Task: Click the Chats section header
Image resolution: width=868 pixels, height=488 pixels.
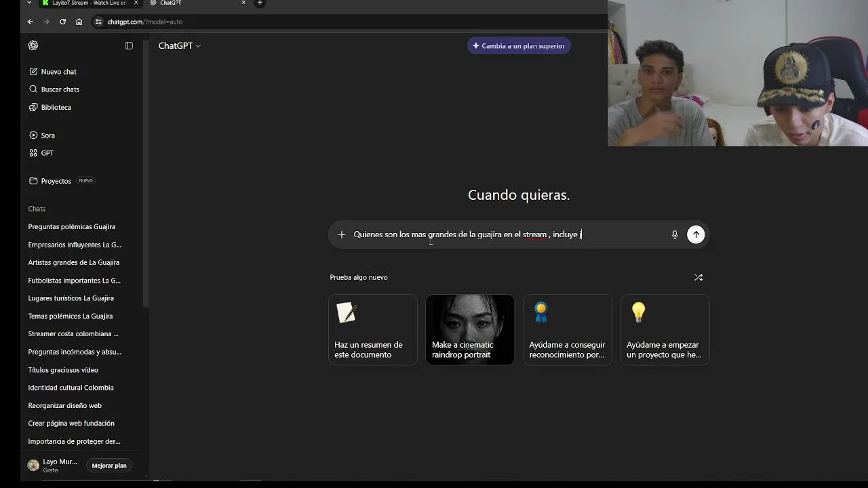Action: click(37, 209)
